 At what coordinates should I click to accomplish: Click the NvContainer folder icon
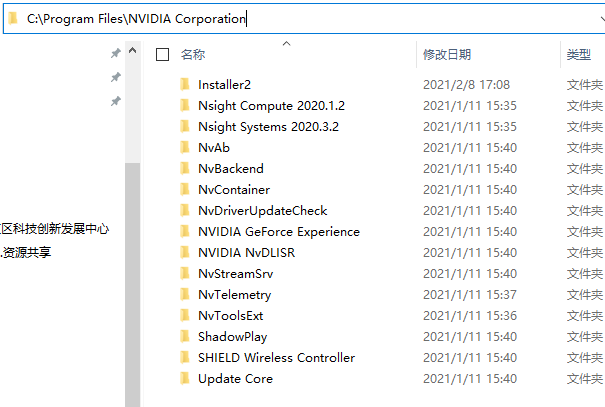[185, 189]
